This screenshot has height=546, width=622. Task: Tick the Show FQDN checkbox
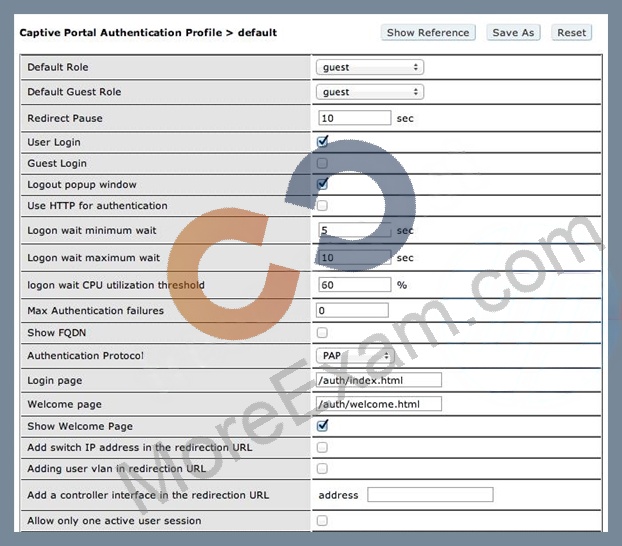(x=322, y=333)
